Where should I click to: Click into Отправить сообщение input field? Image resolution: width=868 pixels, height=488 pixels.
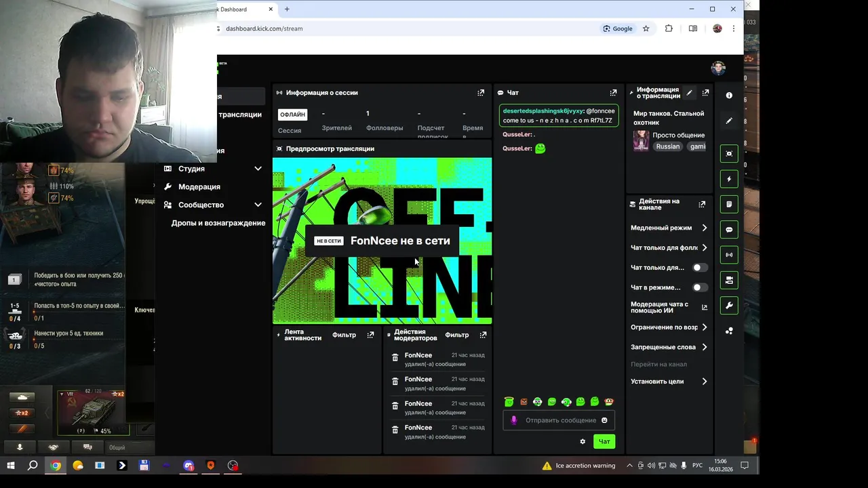tap(559, 420)
